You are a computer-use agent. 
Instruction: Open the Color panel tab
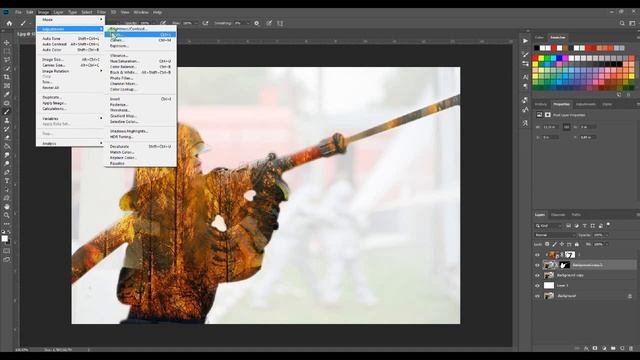click(x=539, y=38)
